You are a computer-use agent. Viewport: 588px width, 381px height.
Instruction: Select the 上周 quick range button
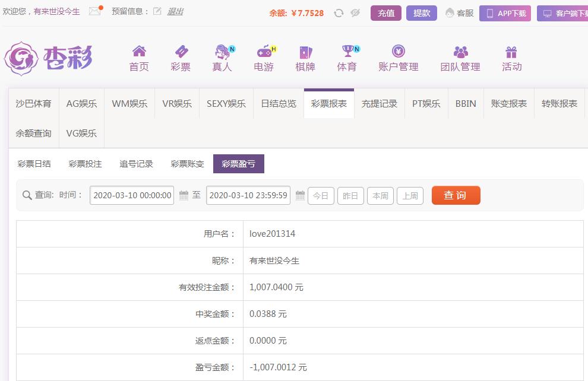410,196
